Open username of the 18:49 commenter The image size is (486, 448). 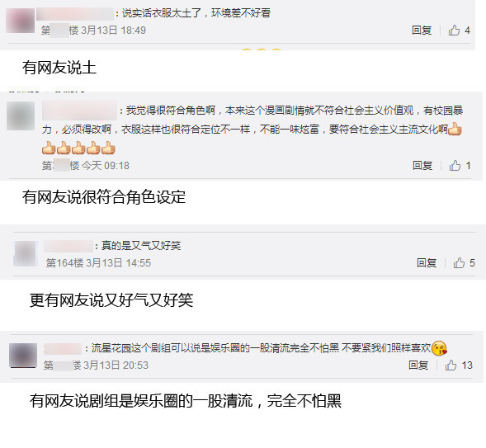(75, 14)
